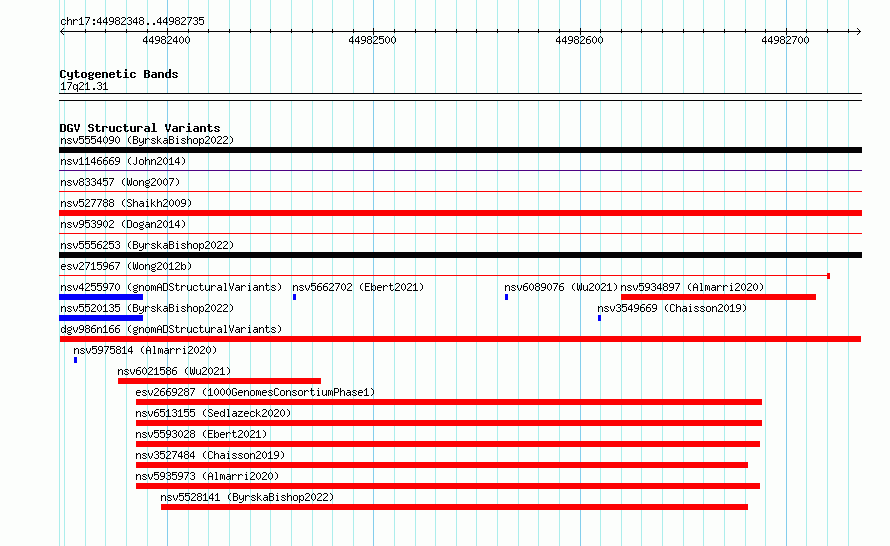Click the nsv833457 (Wong2007) label
Screen dimensions: 890x546
coord(120,182)
